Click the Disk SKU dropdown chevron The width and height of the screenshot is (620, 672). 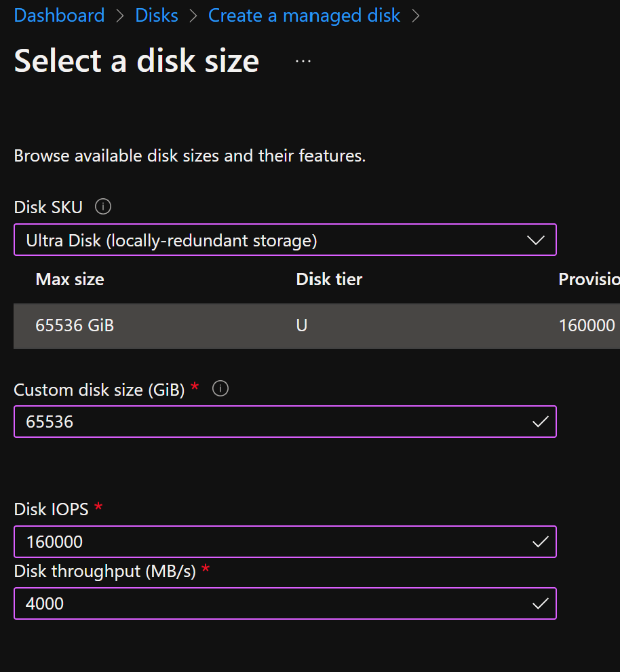536,240
